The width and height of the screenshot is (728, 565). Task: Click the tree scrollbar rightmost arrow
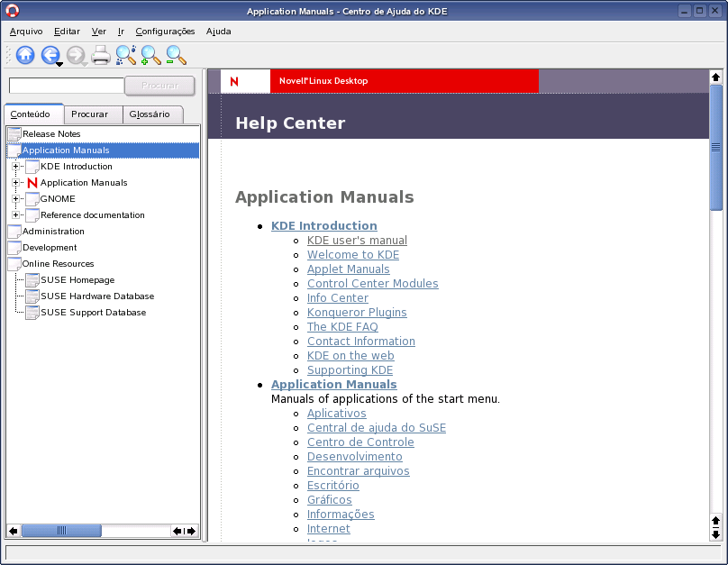tap(191, 531)
